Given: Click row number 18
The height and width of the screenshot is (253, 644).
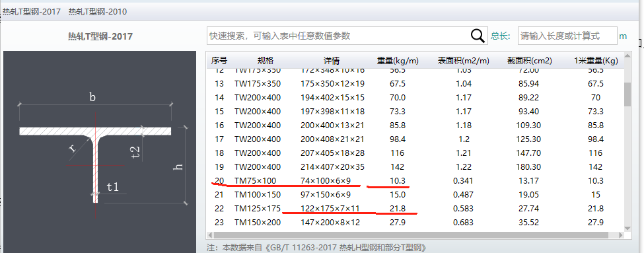Looking at the screenshot, I should tap(219, 153).
